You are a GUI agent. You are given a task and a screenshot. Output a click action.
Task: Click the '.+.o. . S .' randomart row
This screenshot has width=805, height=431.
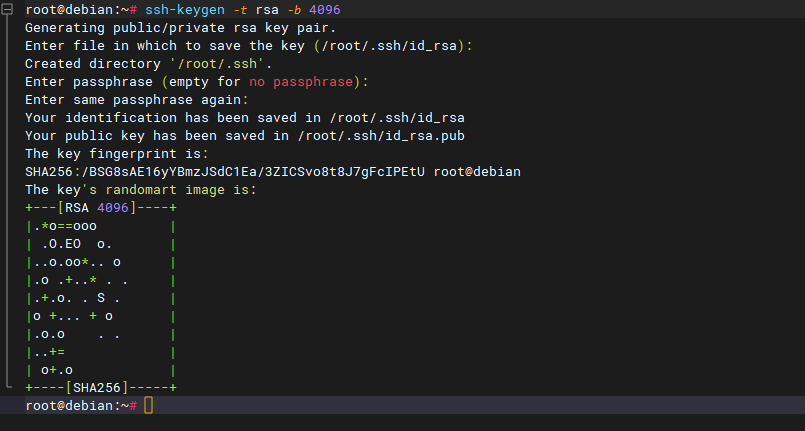click(77, 298)
